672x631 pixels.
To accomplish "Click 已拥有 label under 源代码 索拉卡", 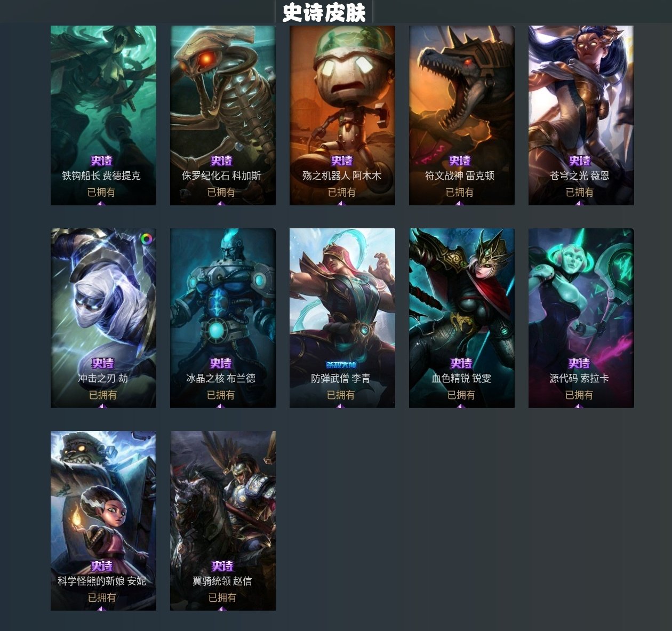I will [579, 395].
